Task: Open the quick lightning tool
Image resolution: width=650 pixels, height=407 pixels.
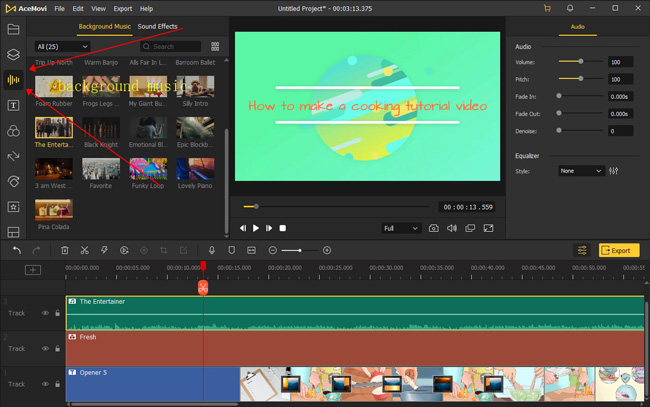Action: pyautogui.click(x=104, y=250)
